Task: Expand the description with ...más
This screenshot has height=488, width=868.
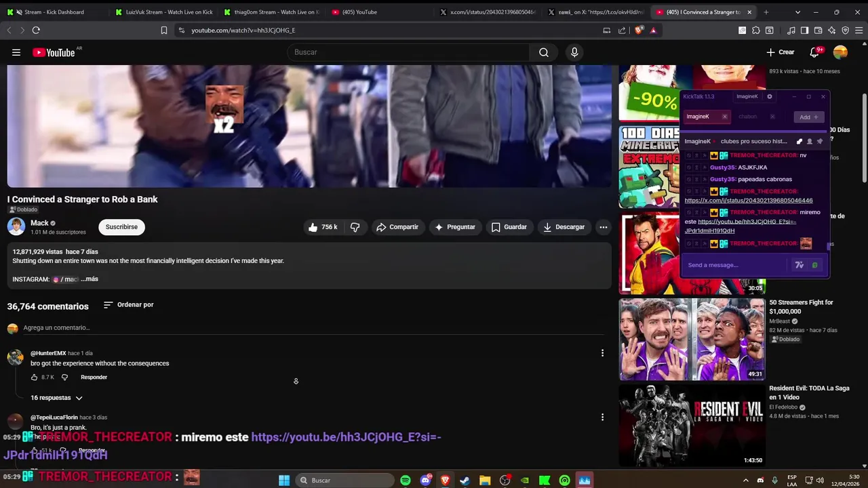Action: (90, 279)
